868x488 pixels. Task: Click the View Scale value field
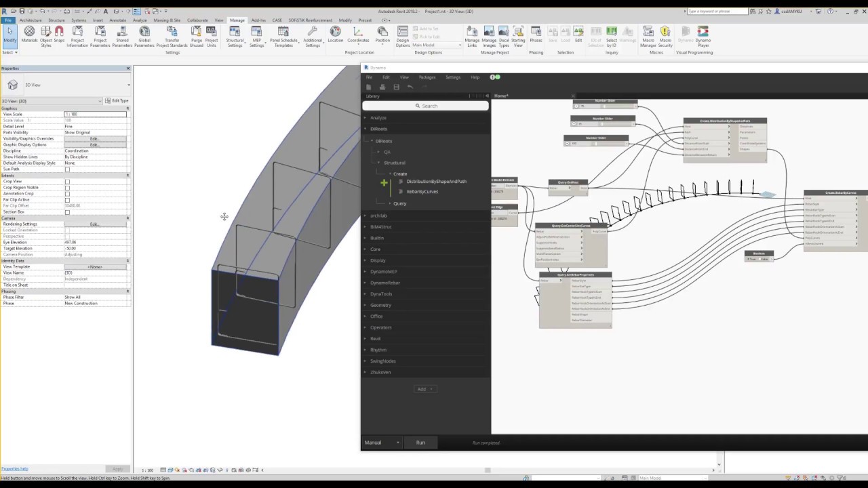coord(95,115)
